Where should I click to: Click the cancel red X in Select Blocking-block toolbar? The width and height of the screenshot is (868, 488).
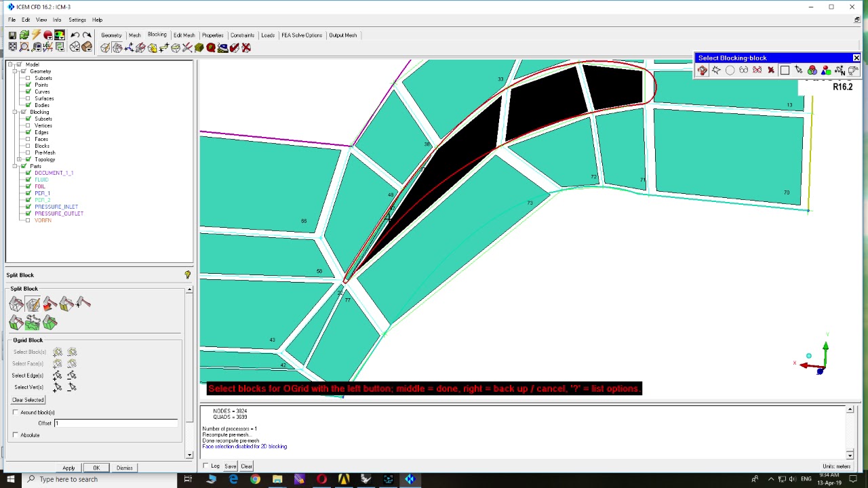click(x=771, y=70)
